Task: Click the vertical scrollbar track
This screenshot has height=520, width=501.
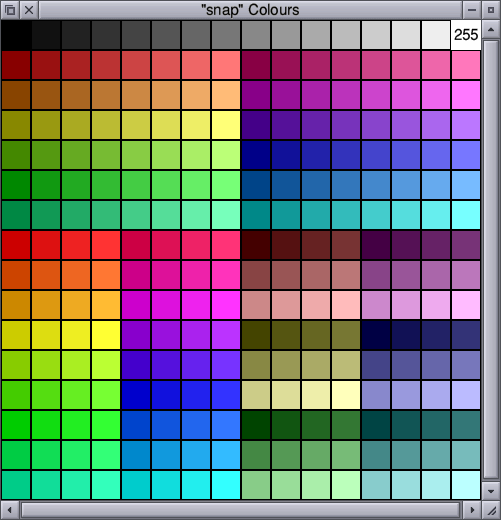Action: (x=491, y=260)
